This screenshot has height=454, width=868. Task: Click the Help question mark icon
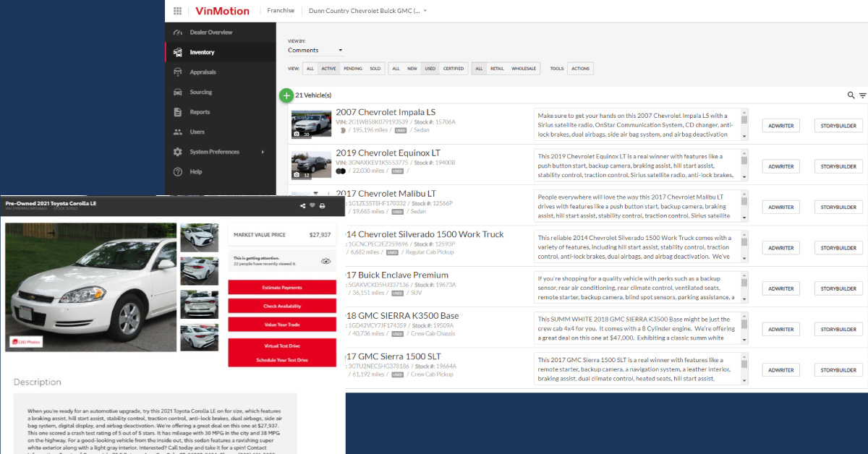pos(177,172)
